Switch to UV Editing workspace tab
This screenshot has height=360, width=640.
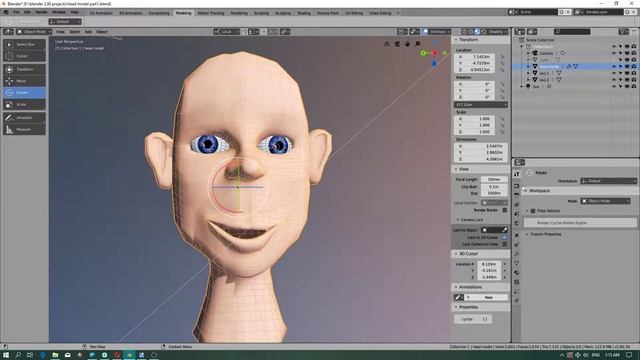pos(354,13)
